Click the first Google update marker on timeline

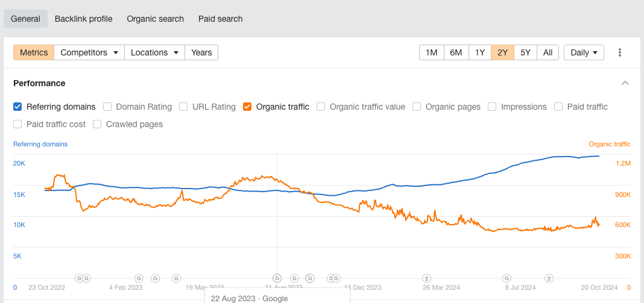tap(78, 278)
